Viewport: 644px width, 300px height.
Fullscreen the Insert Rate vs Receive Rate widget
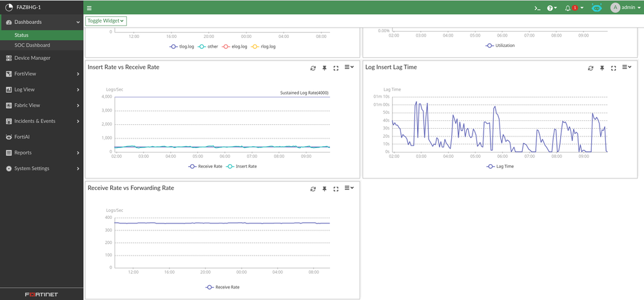click(x=336, y=67)
